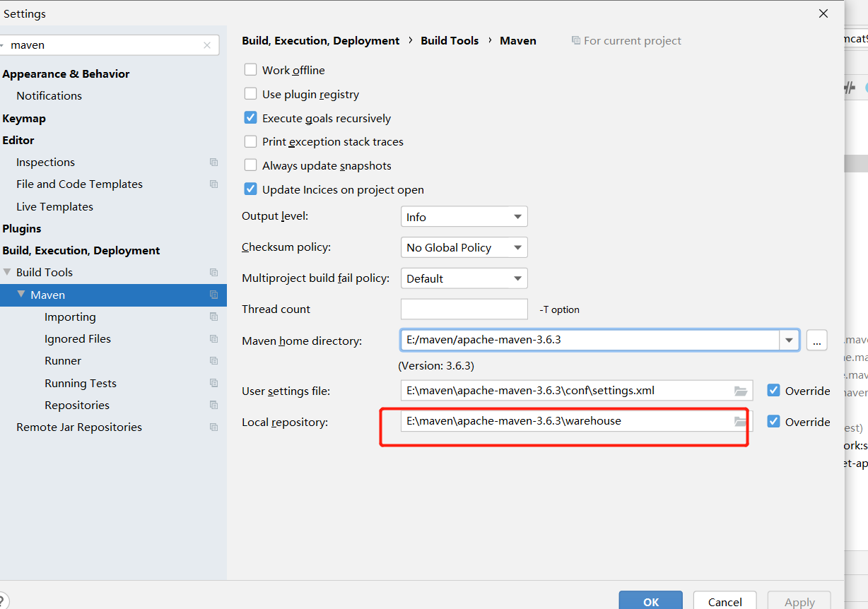This screenshot has width=868, height=609.
Task: Select Running Tests under Maven
Action: pos(81,384)
